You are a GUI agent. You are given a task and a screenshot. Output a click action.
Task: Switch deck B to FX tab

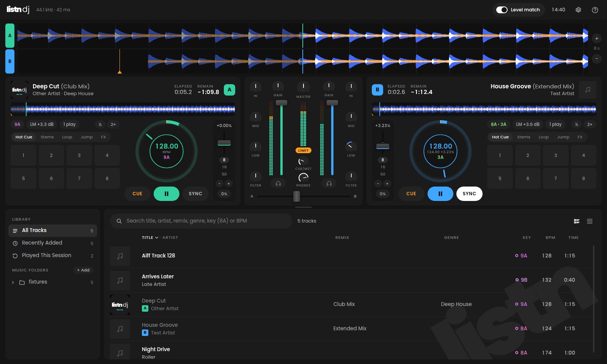click(580, 137)
